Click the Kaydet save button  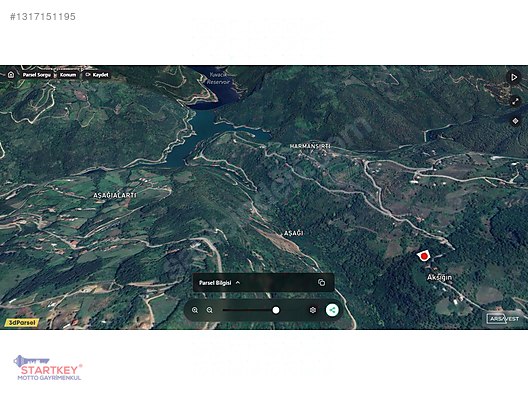coord(97,75)
